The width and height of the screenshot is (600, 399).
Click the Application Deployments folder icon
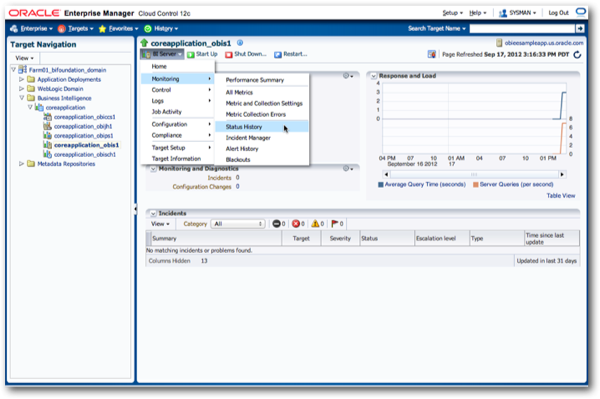coord(31,79)
